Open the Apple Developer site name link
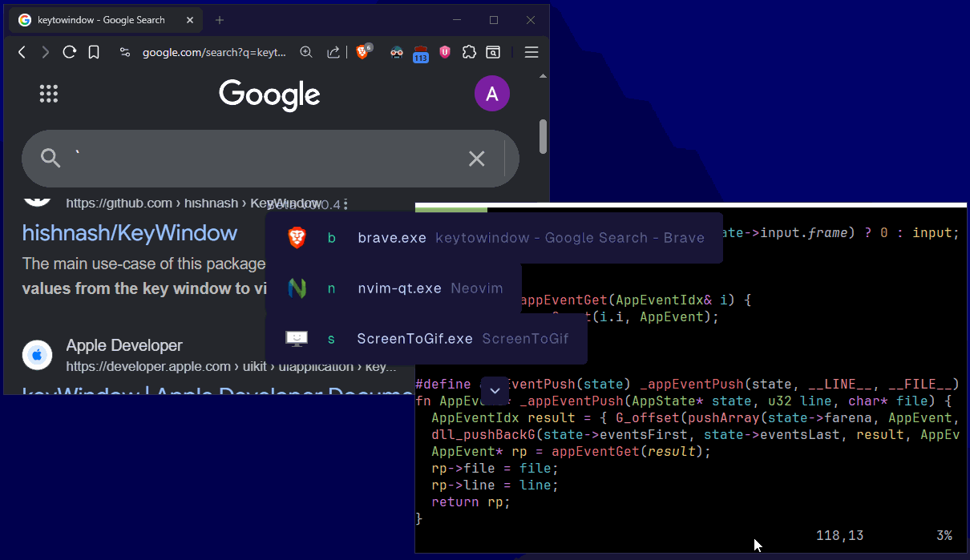970x560 pixels. point(124,345)
